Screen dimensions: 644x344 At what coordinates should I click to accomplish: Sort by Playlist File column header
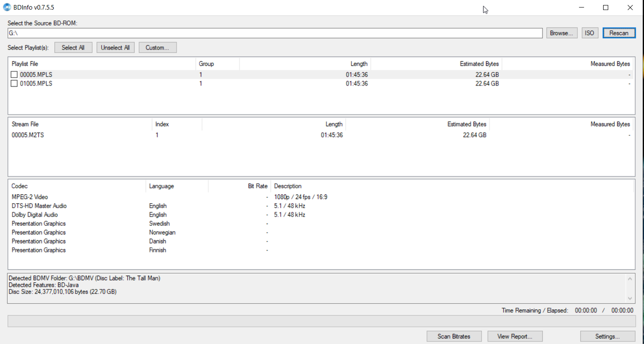(x=102, y=64)
